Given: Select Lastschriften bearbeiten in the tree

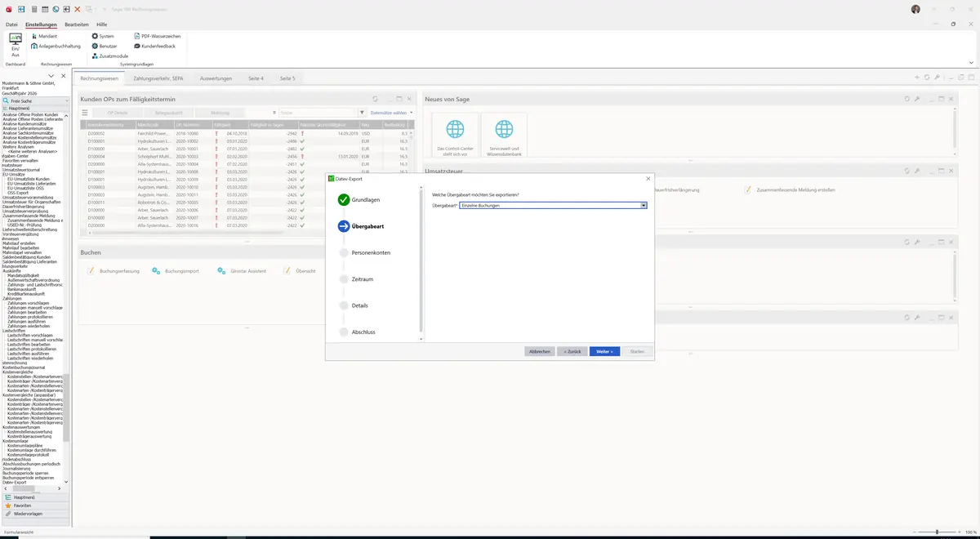Looking at the screenshot, I should point(29,344).
